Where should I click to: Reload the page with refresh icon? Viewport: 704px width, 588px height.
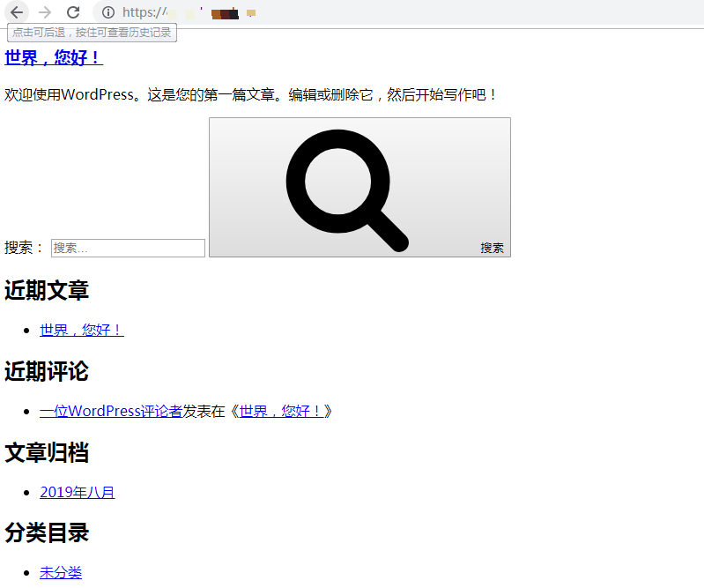click(x=73, y=12)
